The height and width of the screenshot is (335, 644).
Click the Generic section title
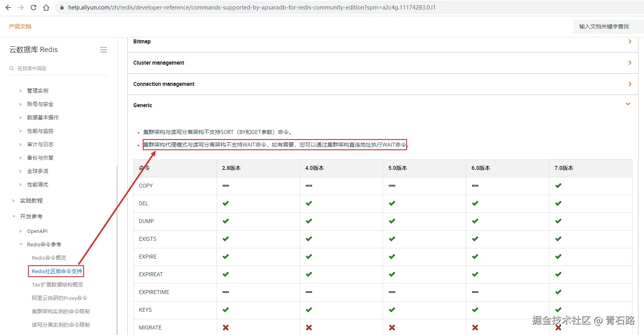[x=143, y=105]
